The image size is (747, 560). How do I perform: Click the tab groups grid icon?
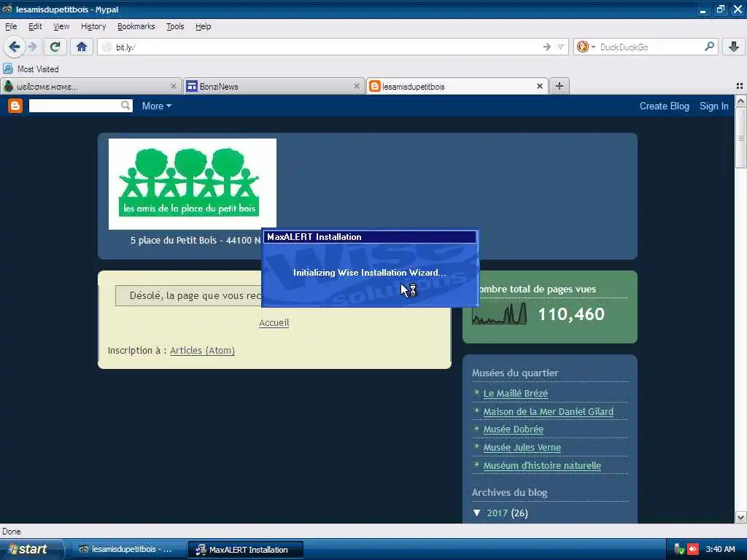click(x=740, y=86)
